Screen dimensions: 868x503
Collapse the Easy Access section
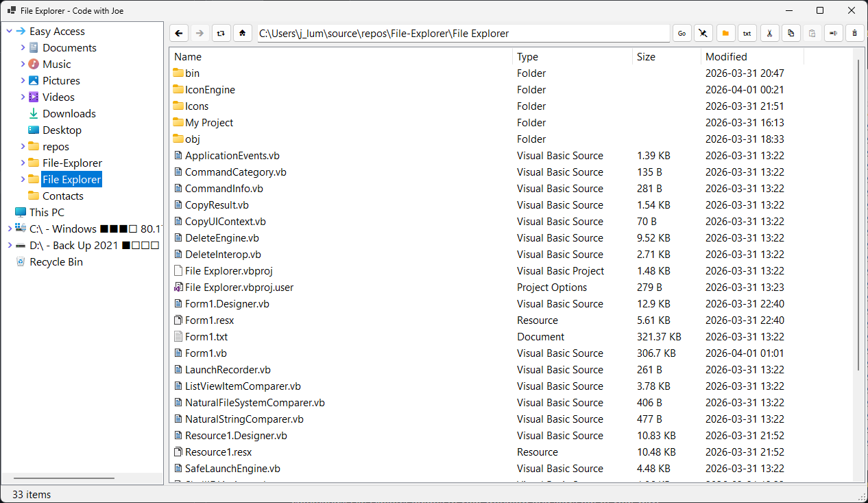click(x=9, y=31)
